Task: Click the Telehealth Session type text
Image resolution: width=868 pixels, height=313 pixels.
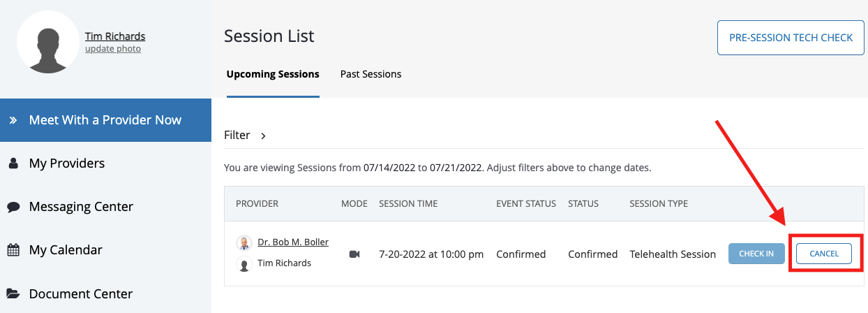Action: 673,254
